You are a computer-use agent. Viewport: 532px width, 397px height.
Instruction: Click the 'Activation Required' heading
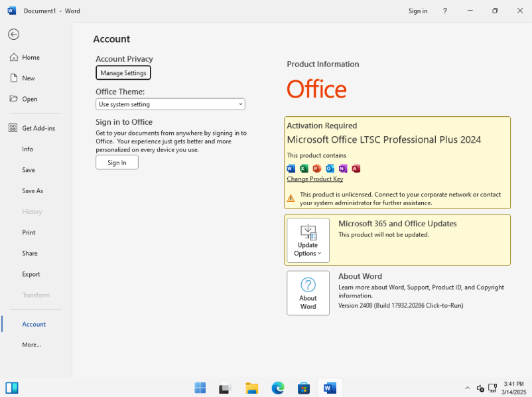click(x=322, y=125)
